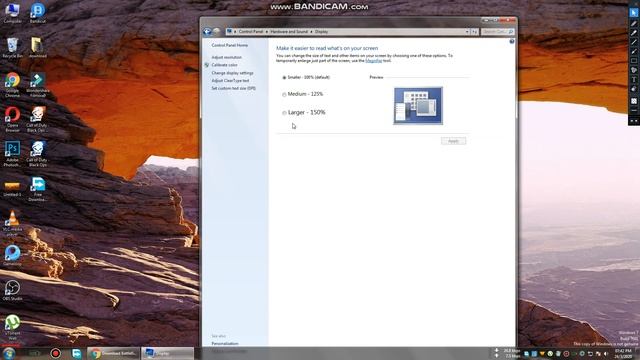The width and height of the screenshot is (640, 360).
Task: Open Free Download Manager desktop shortcut
Action: coord(38,189)
